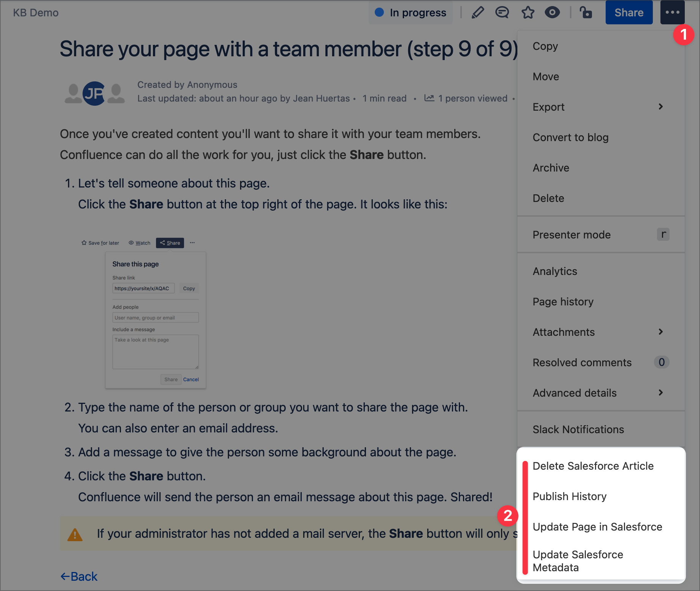The height and width of the screenshot is (591, 700).
Task: Star this page with the star icon
Action: pos(528,13)
